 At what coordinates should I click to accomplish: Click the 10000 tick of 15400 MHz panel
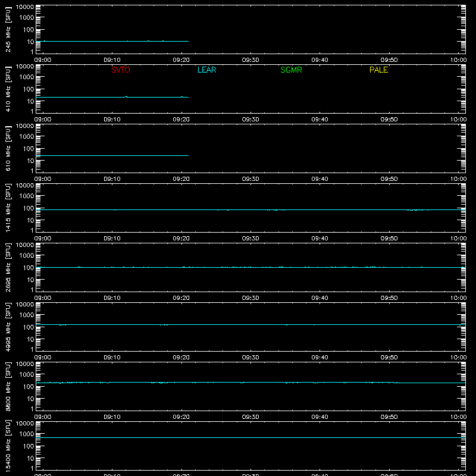[25, 424]
